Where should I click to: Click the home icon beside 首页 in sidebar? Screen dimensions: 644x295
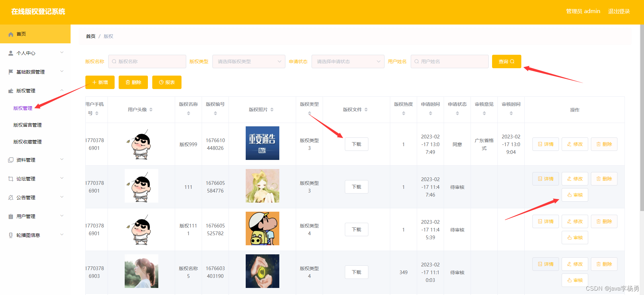pos(11,34)
